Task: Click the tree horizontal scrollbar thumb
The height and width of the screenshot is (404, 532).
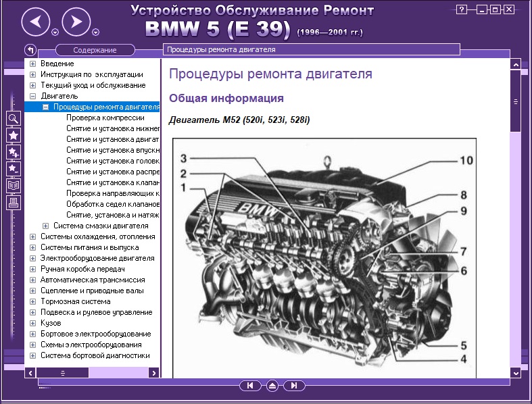Action: click(62, 373)
